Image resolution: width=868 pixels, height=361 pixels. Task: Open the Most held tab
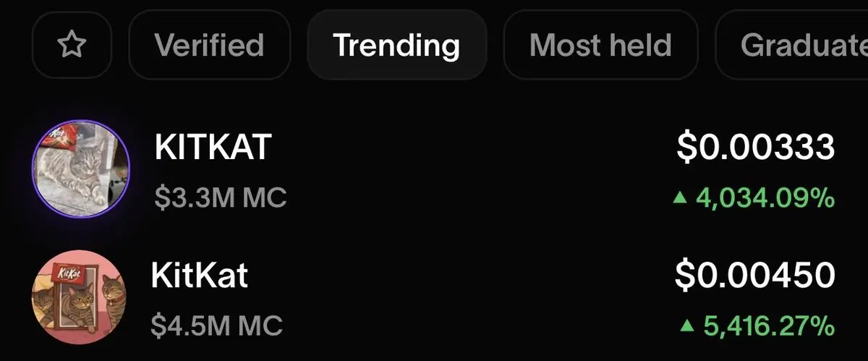(x=600, y=46)
